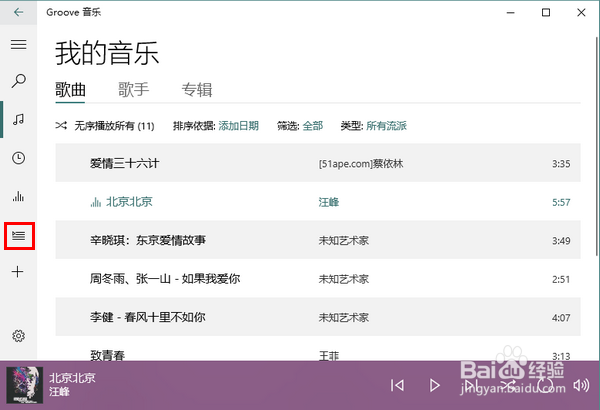
Task: Open the Playlists icon in sidebar
Action: [x=19, y=235]
